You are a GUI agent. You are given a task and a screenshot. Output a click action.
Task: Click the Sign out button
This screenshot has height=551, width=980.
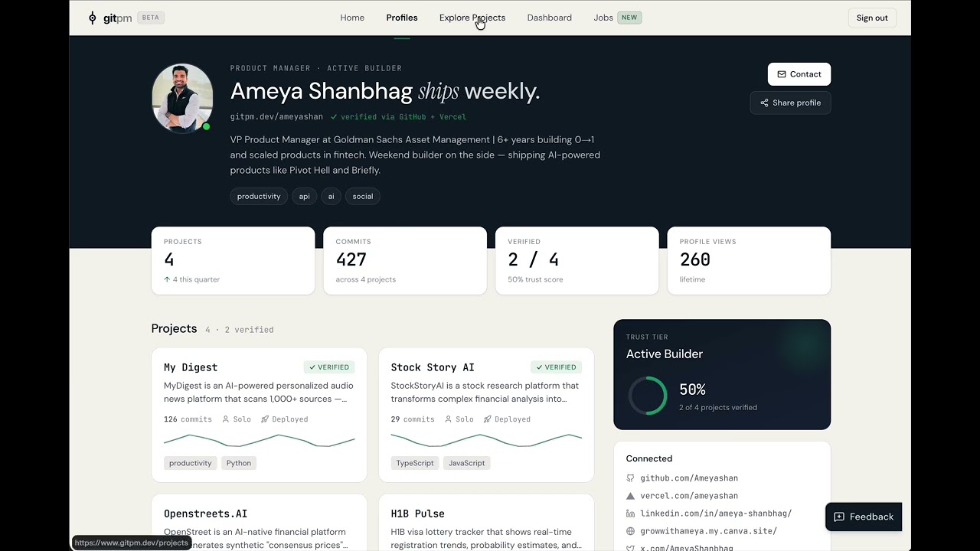(x=872, y=18)
